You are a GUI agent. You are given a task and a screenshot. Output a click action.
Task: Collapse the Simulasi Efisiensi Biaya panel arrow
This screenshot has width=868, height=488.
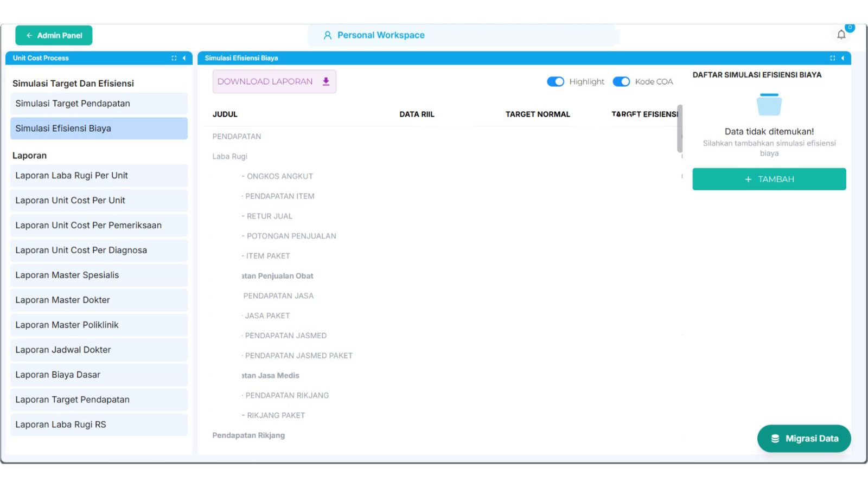[843, 58]
